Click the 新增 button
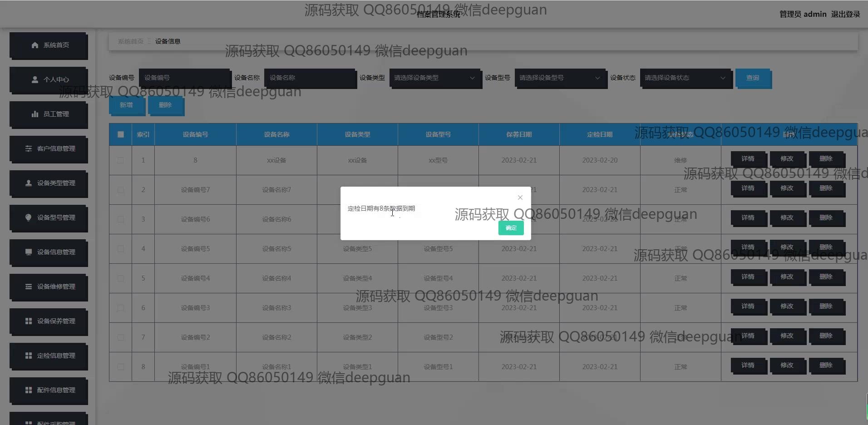The width and height of the screenshot is (868, 425). [x=126, y=105]
